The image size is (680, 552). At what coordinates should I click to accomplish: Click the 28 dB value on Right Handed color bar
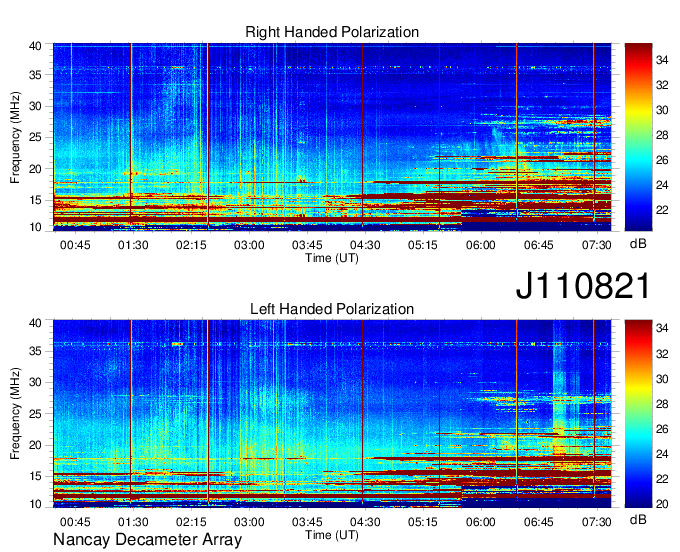662,135
